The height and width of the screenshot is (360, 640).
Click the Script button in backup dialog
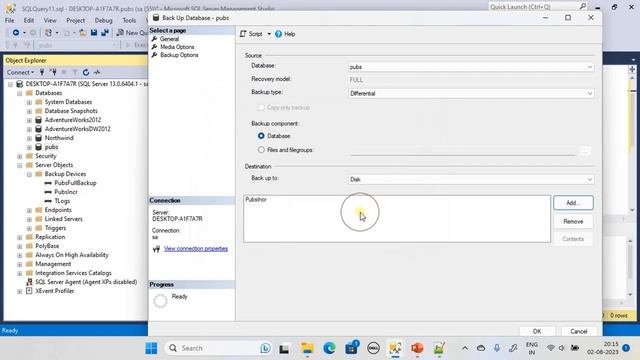pyautogui.click(x=251, y=34)
